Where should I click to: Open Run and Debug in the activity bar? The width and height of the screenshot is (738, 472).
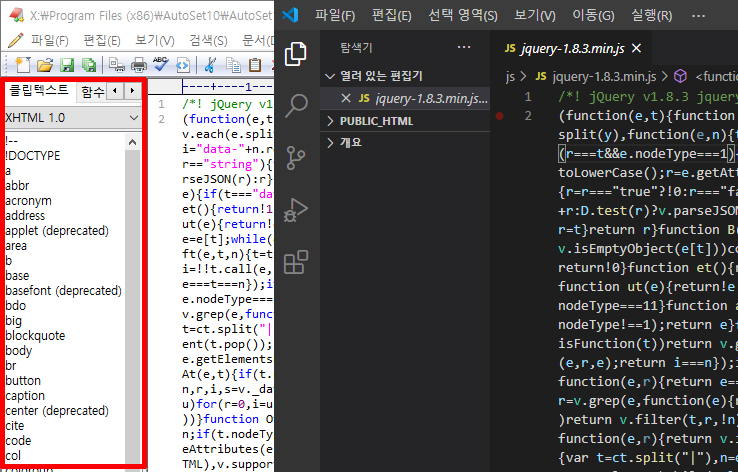[296, 210]
